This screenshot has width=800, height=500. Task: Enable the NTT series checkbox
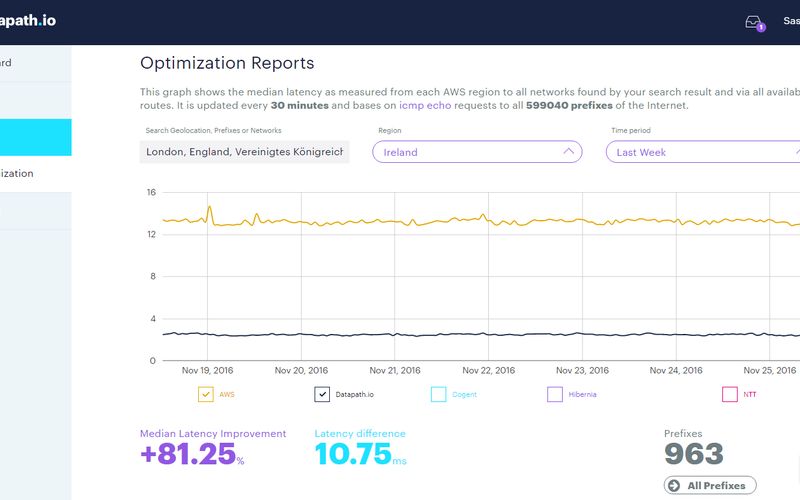pos(729,394)
